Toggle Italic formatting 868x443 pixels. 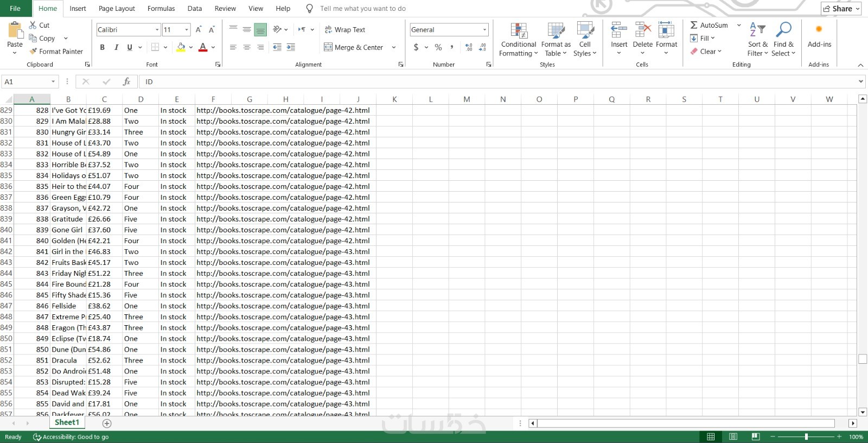pyautogui.click(x=116, y=47)
